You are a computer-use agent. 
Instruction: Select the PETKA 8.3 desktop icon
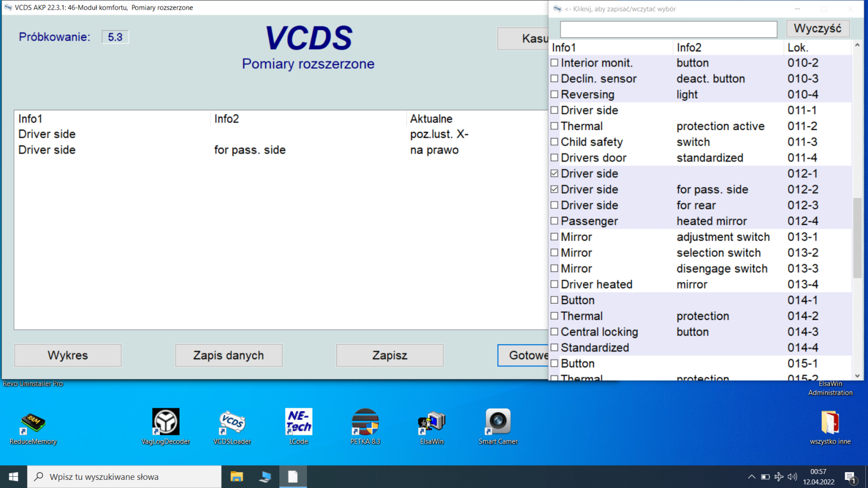point(365,427)
